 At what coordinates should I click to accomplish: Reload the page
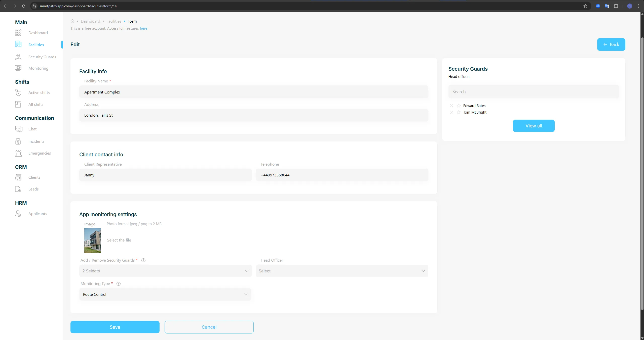coord(24,6)
